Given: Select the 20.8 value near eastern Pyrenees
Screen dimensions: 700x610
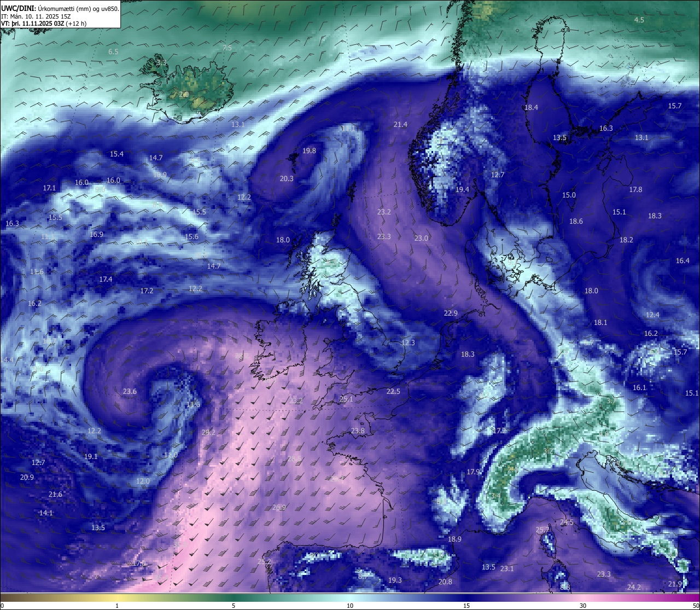Looking at the screenshot, I should [445, 582].
